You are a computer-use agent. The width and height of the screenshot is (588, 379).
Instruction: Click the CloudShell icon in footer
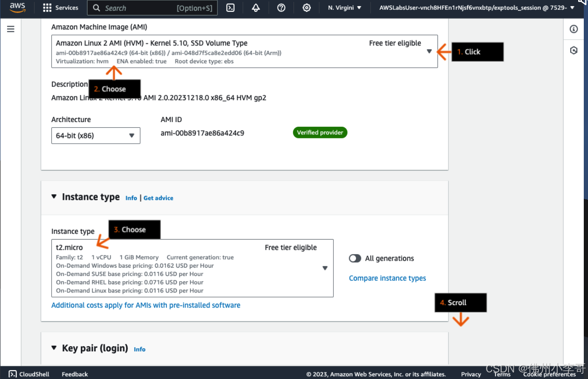[13, 374]
